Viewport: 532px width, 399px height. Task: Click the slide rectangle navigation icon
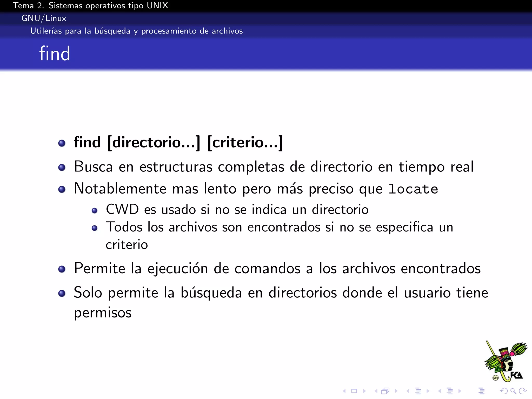point(354,391)
